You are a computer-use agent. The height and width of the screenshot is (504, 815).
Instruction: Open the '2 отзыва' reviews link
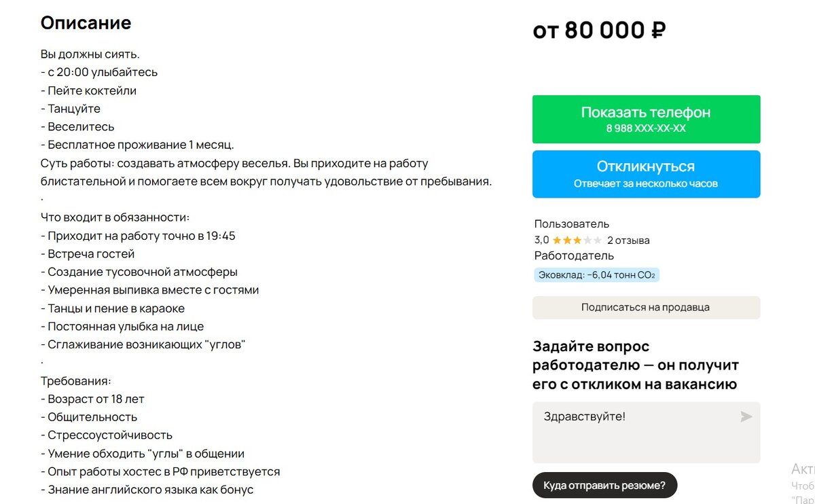click(x=629, y=240)
